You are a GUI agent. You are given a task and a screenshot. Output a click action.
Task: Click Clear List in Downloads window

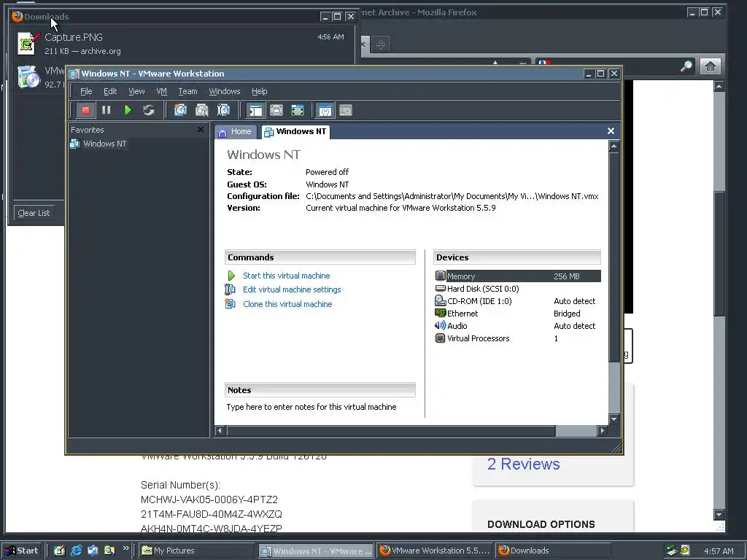34,214
